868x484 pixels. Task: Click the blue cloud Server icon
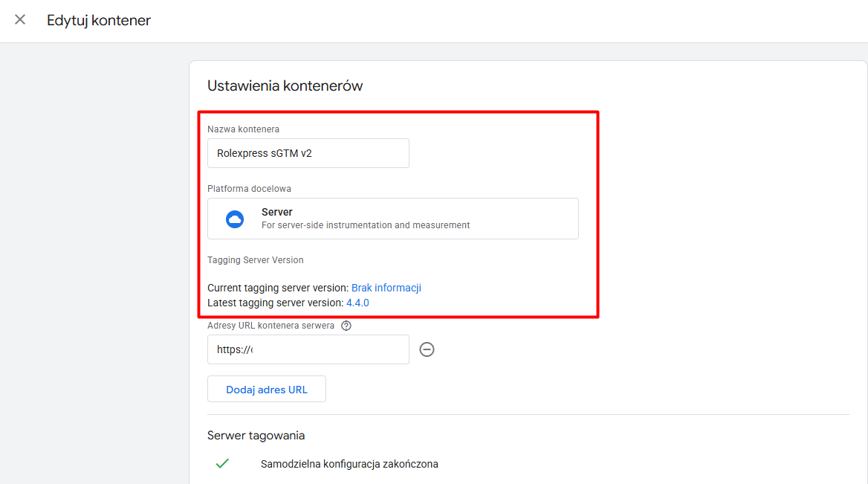(x=235, y=219)
